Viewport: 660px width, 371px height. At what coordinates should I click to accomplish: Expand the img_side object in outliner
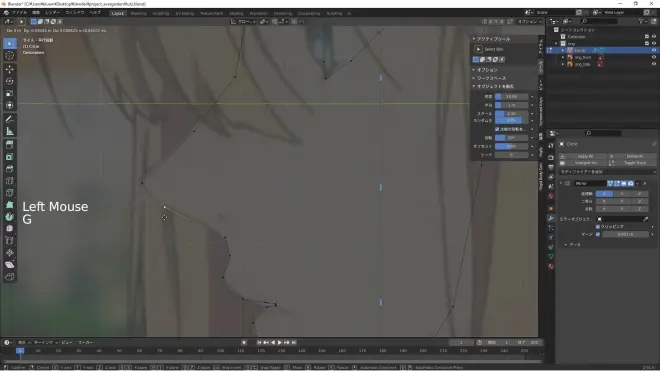click(563, 64)
